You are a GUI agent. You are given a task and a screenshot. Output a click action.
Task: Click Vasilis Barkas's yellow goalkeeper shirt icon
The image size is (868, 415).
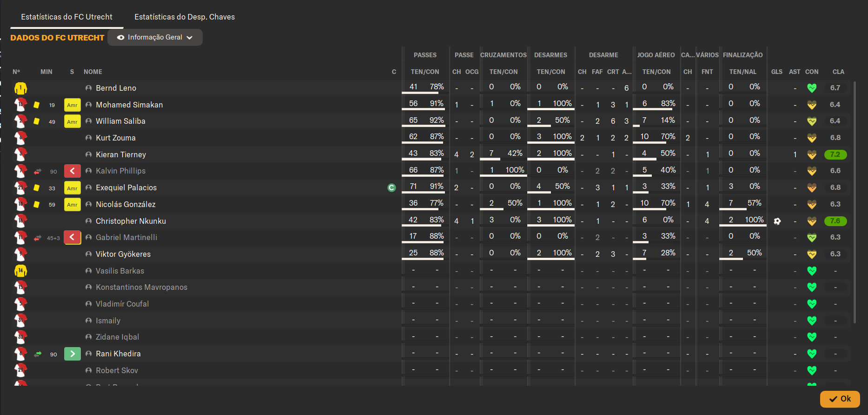pos(20,271)
